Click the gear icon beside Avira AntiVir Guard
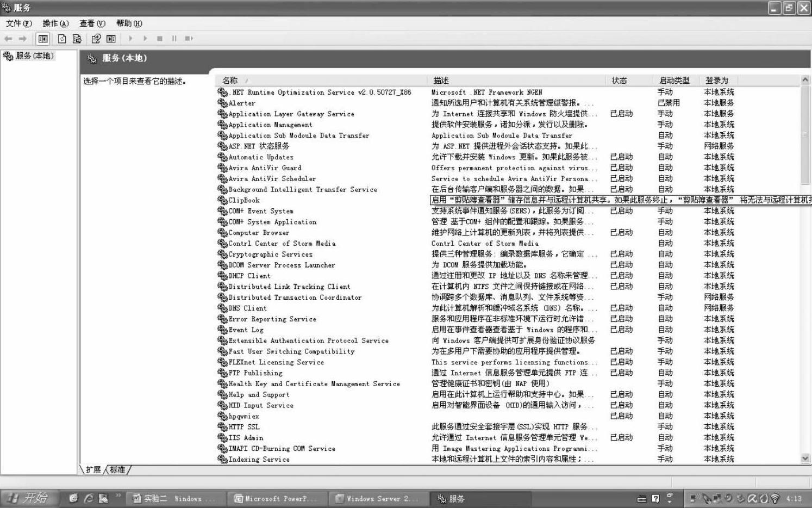 point(222,168)
